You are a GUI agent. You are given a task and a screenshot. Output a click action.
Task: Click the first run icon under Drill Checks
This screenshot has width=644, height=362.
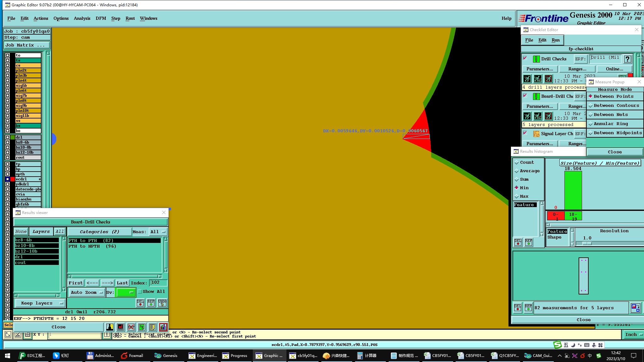click(x=527, y=79)
